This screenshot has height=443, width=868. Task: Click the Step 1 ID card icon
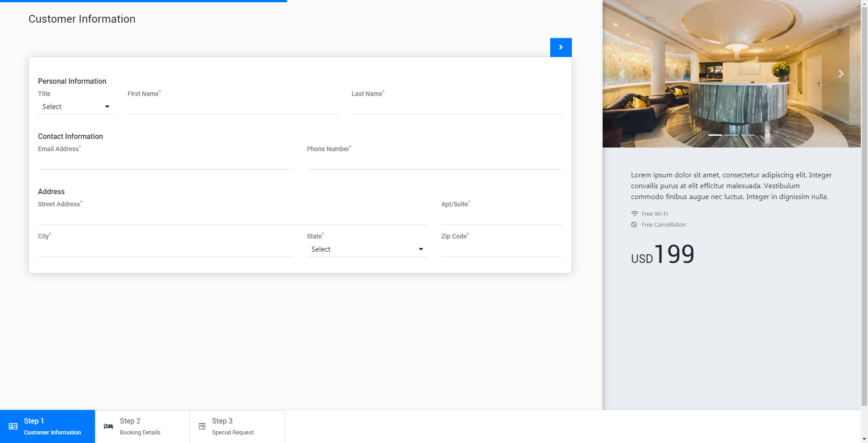[13, 426]
